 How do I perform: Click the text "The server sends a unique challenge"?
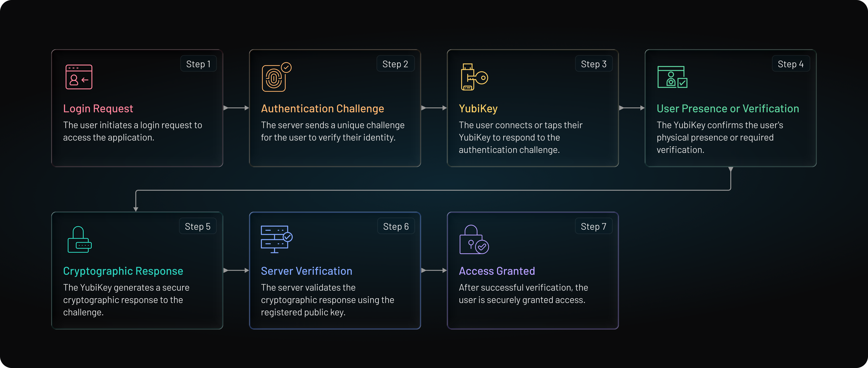(333, 125)
